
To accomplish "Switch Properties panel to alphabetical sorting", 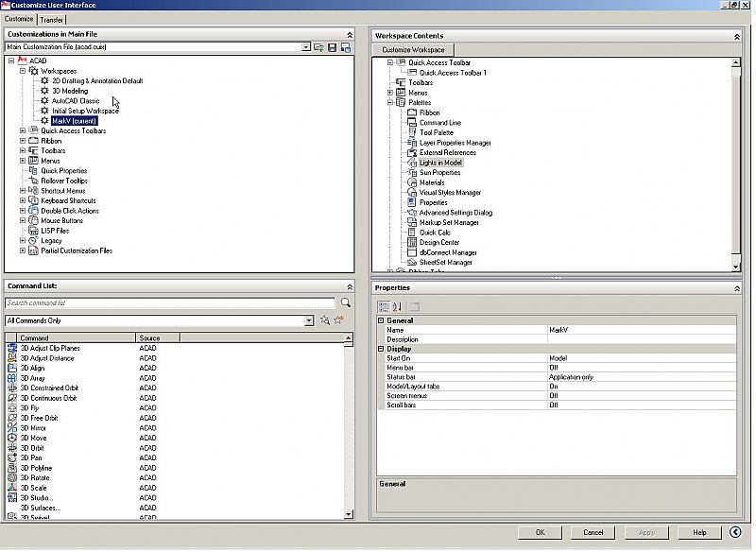I will [x=396, y=305].
